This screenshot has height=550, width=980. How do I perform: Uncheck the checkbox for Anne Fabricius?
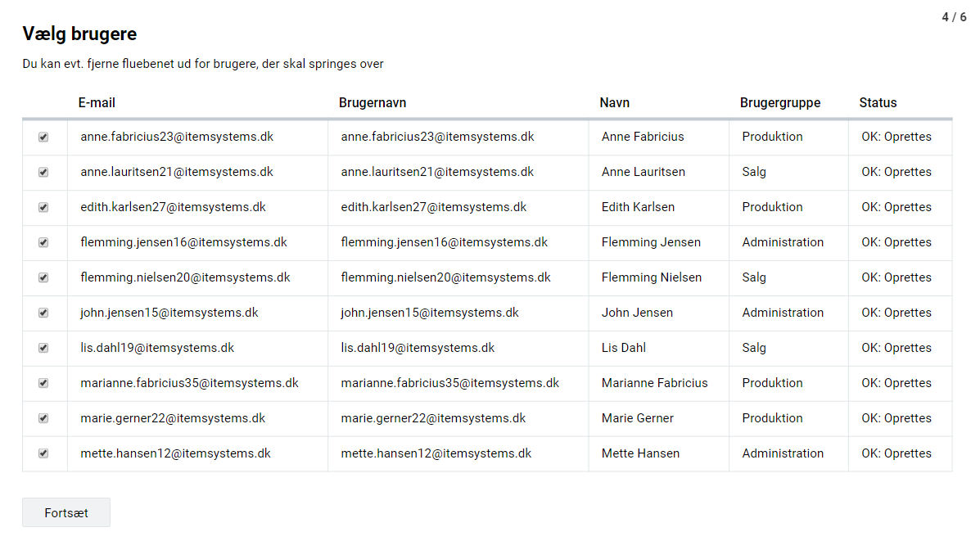(x=43, y=137)
